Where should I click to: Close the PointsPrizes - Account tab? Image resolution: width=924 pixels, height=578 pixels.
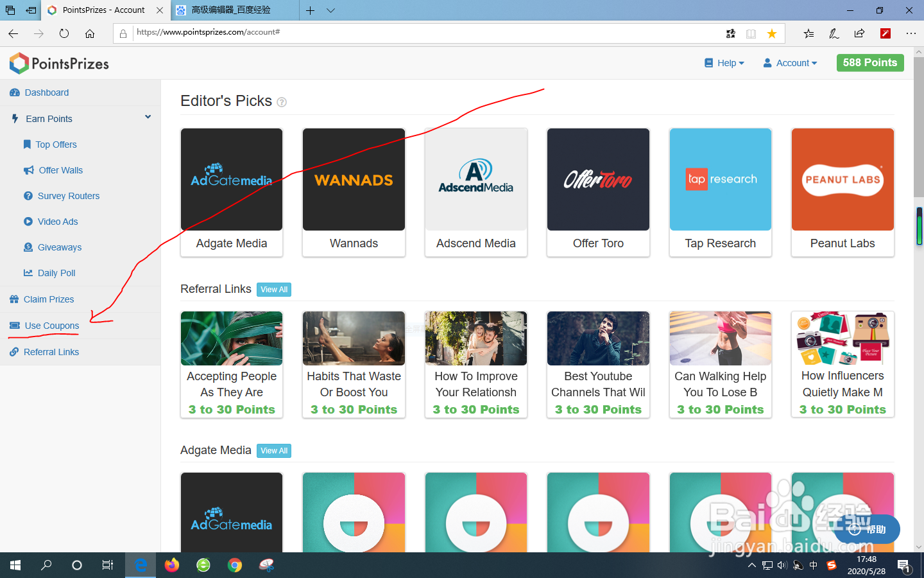(160, 10)
